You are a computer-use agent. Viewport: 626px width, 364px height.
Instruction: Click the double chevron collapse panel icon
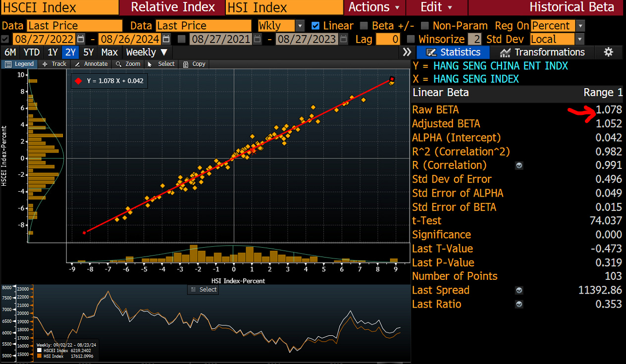click(407, 52)
